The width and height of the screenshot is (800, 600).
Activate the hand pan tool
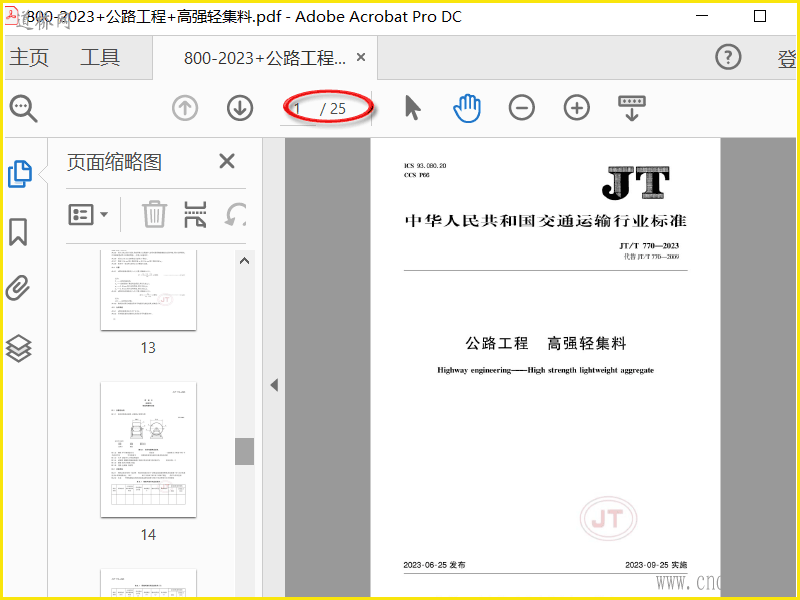click(x=467, y=108)
